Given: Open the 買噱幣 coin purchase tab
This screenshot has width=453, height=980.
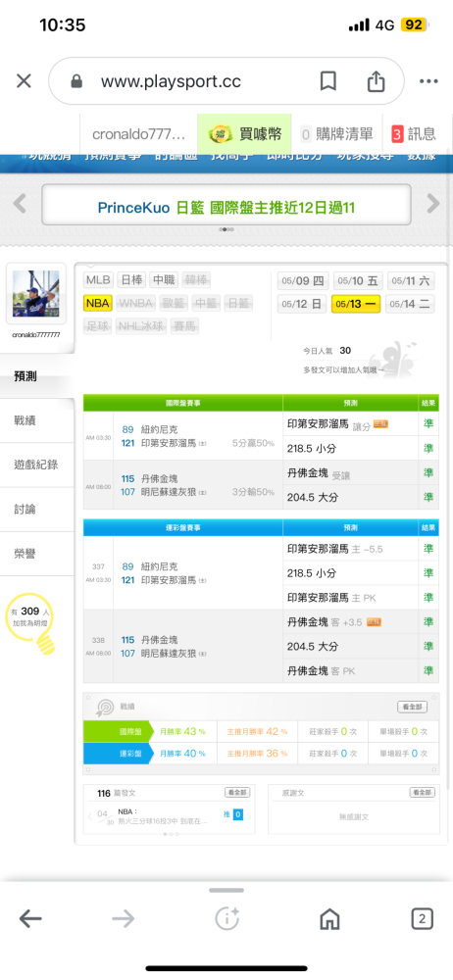Looking at the screenshot, I should pyautogui.click(x=245, y=133).
